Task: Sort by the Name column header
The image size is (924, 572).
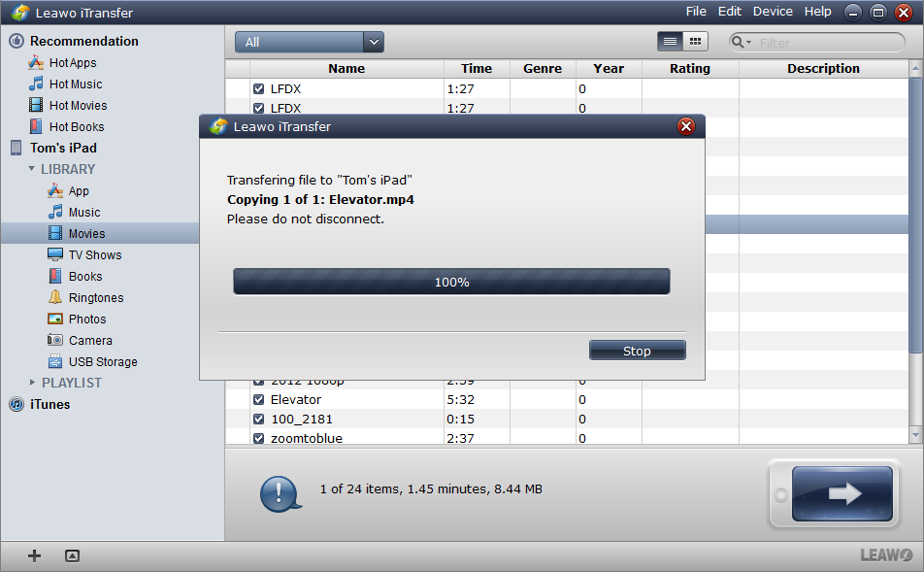Action: pos(346,68)
